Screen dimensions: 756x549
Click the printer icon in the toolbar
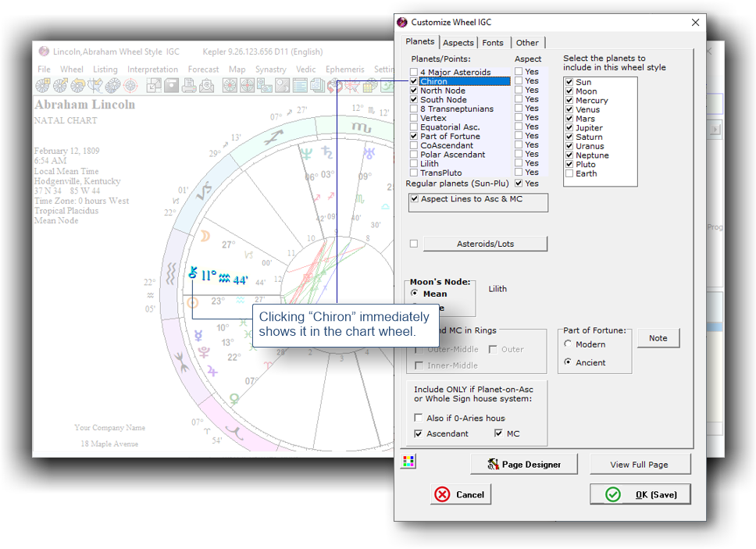[x=189, y=87]
